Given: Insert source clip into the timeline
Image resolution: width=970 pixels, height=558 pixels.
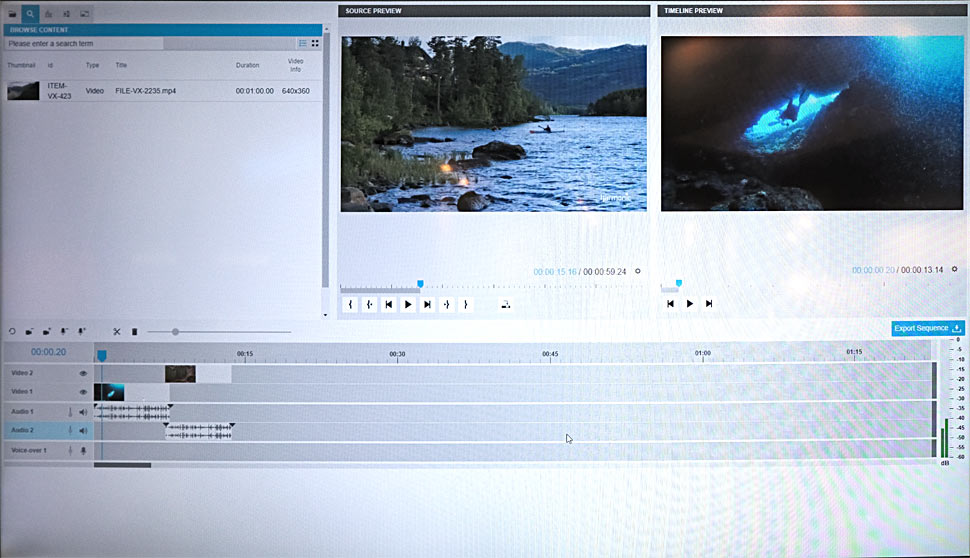Looking at the screenshot, I should 506,305.
